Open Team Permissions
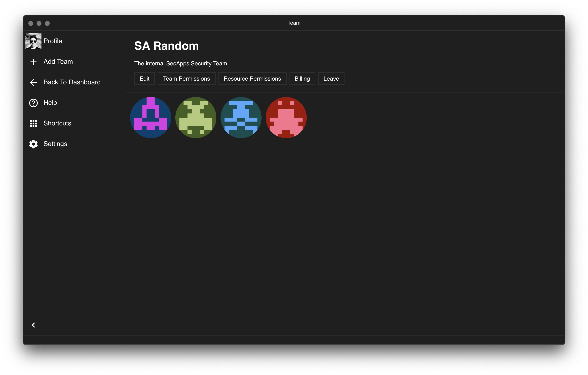This screenshot has width=588, height=375. 186,79
